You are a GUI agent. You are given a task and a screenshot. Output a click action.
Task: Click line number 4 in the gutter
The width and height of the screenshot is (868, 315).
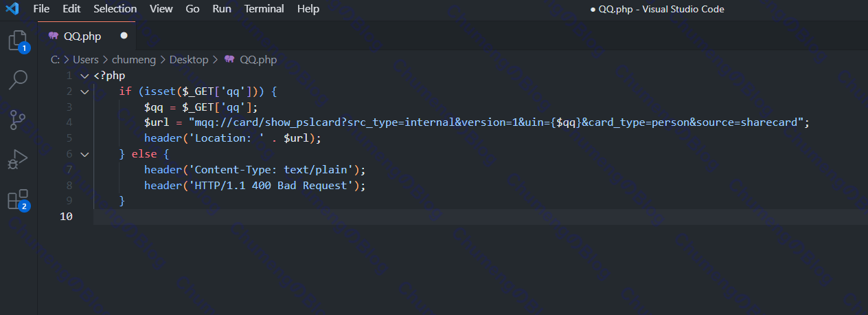[69, 122]
